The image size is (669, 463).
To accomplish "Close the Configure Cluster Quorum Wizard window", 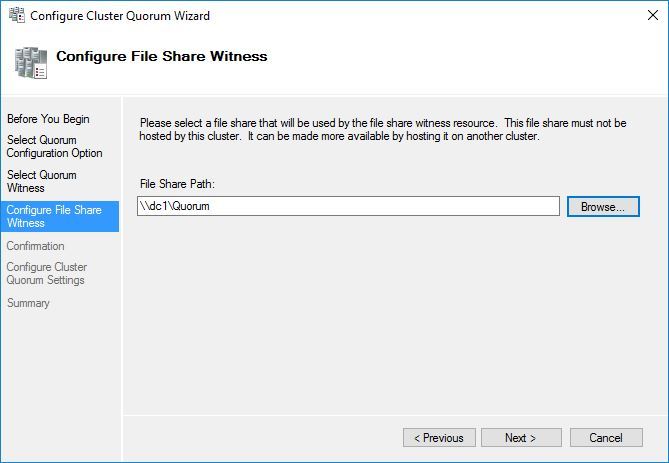I will [652, 16].
